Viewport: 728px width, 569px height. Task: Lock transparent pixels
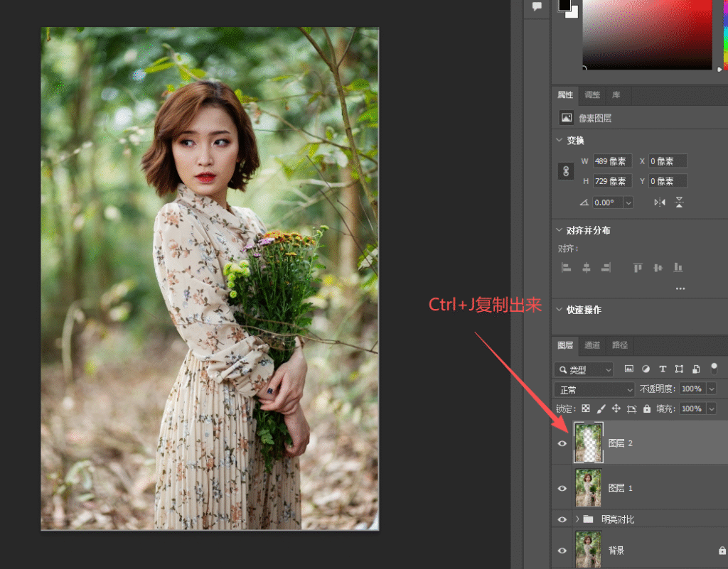(x=586, y=408)
